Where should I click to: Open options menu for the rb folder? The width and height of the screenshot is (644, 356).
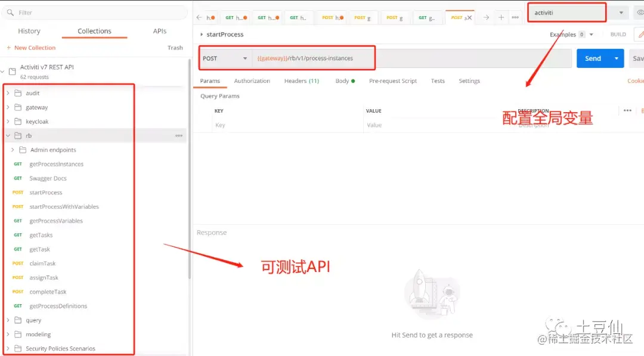coord(178,135)
